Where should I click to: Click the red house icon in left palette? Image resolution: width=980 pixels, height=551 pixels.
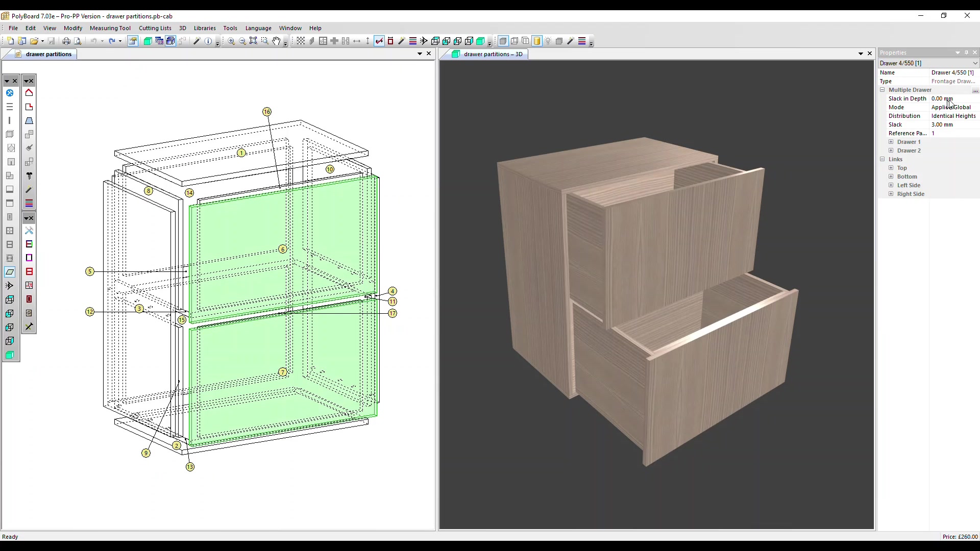[x=29, y=93]
